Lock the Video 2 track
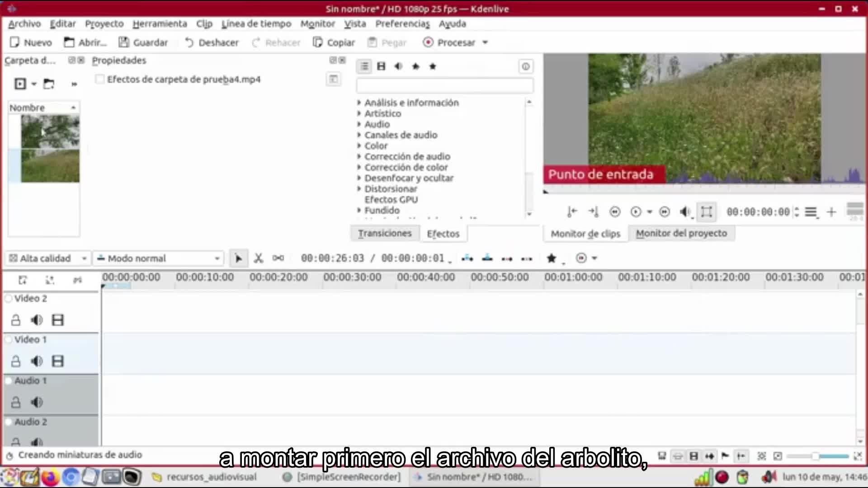 [16, 320]
